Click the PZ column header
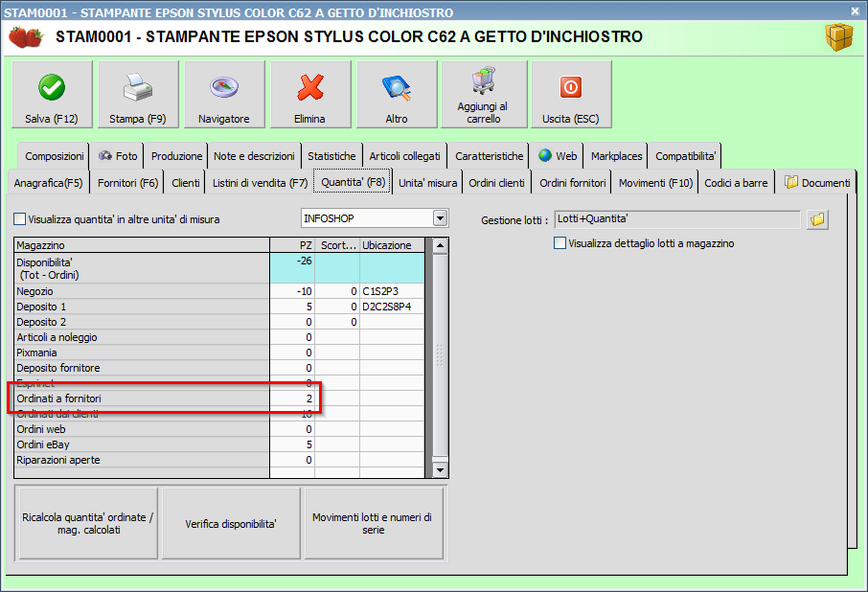Screen dimensions: 868x592 pos(292,245)
